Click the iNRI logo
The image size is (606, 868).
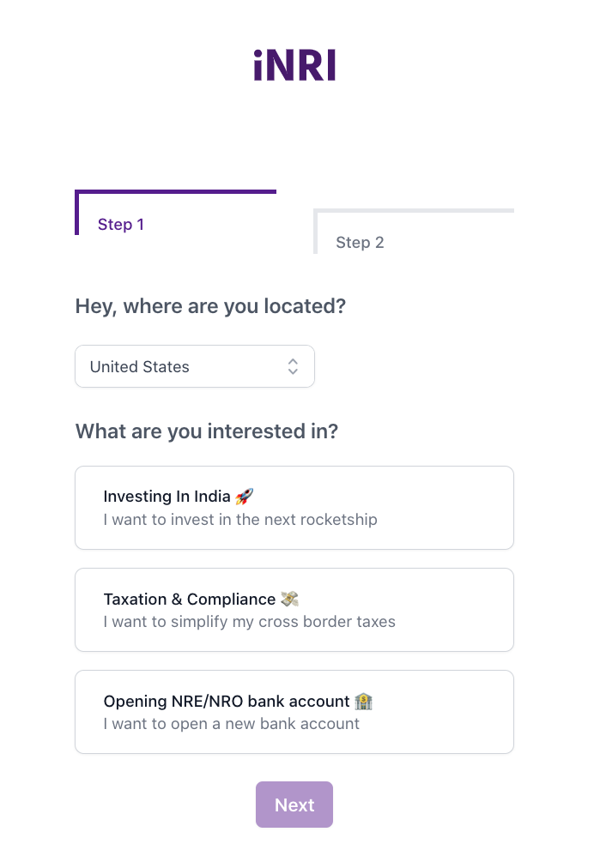[x=294, y=65]
